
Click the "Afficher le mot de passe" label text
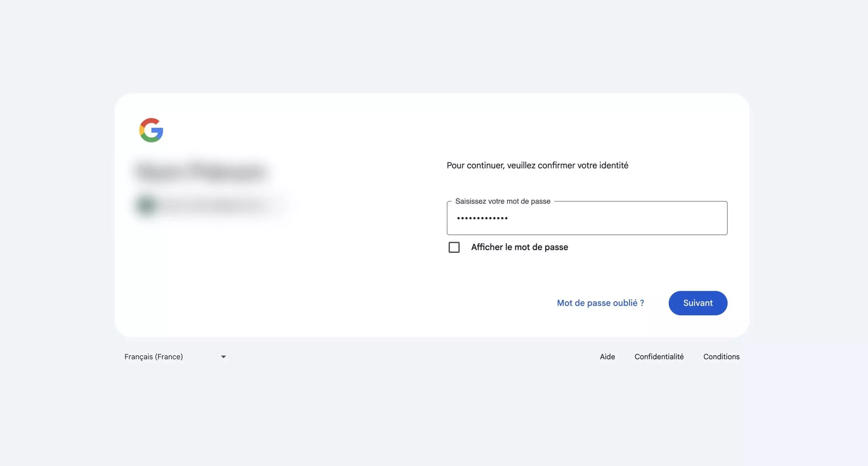pos(519,247)
